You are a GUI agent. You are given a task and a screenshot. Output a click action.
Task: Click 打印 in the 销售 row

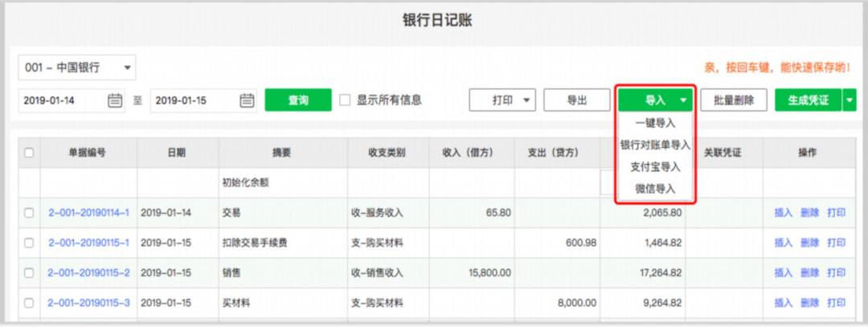pos(837,273)
